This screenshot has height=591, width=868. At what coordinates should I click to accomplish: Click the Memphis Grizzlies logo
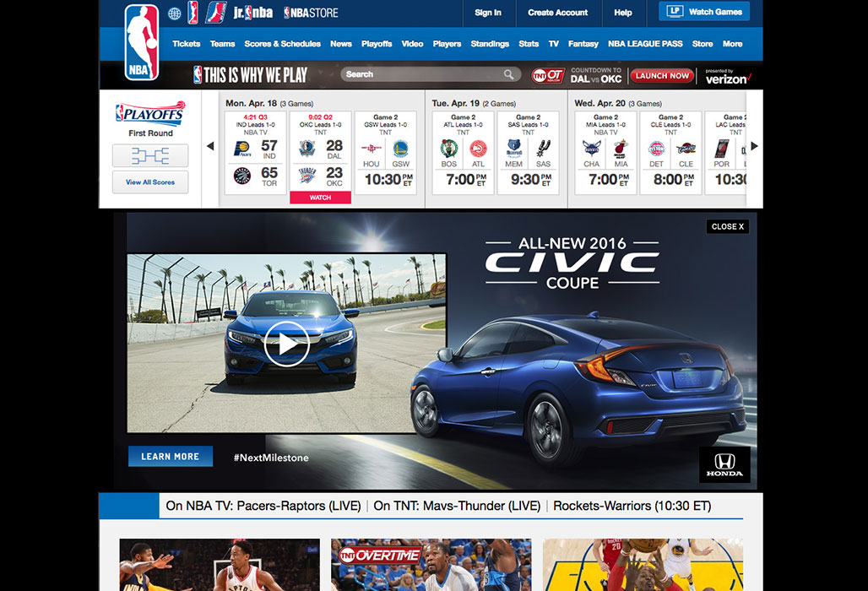tap(513, 149)
